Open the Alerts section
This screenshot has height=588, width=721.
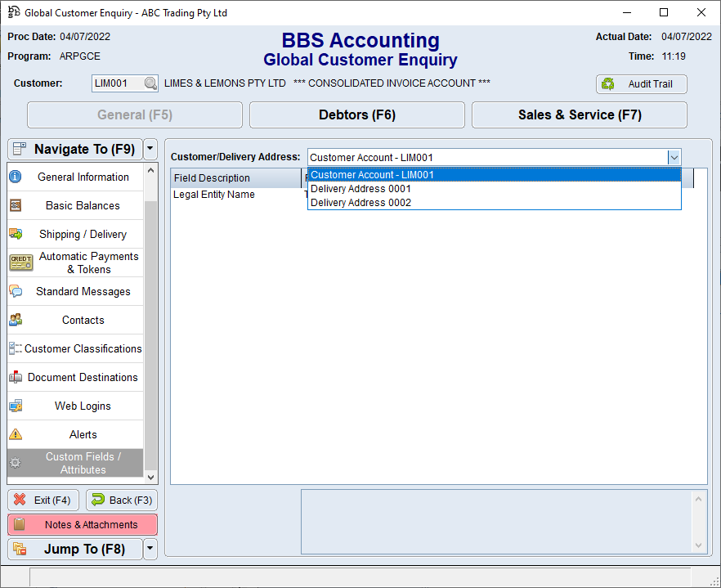pos(83,435)
